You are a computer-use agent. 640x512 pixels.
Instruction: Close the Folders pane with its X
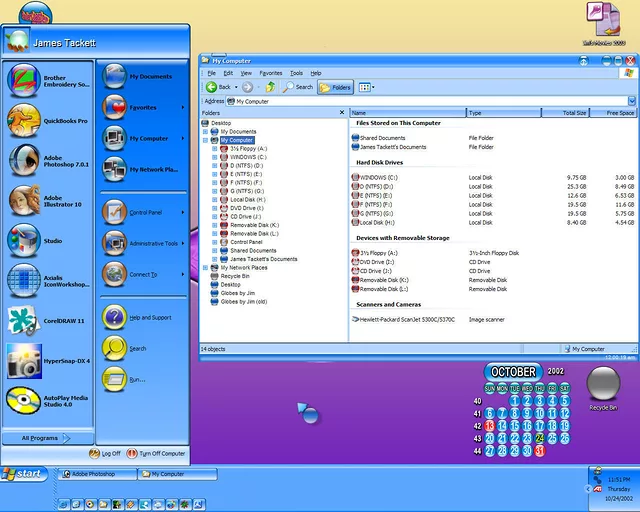341,113
